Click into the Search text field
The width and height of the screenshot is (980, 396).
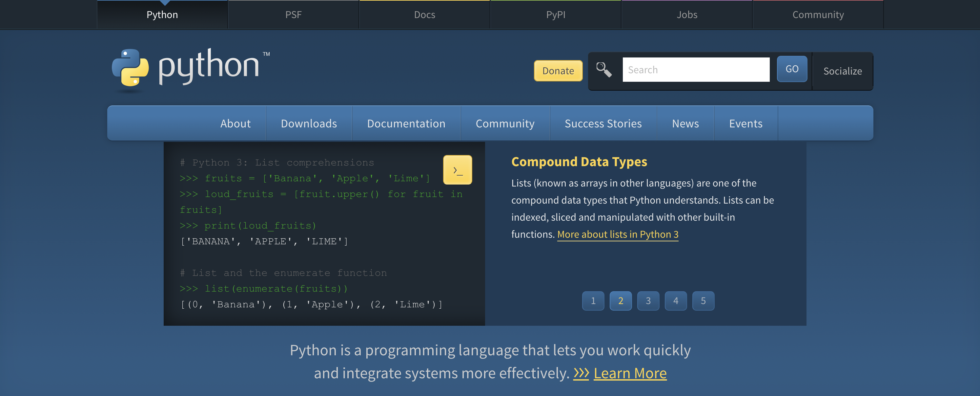695,70
